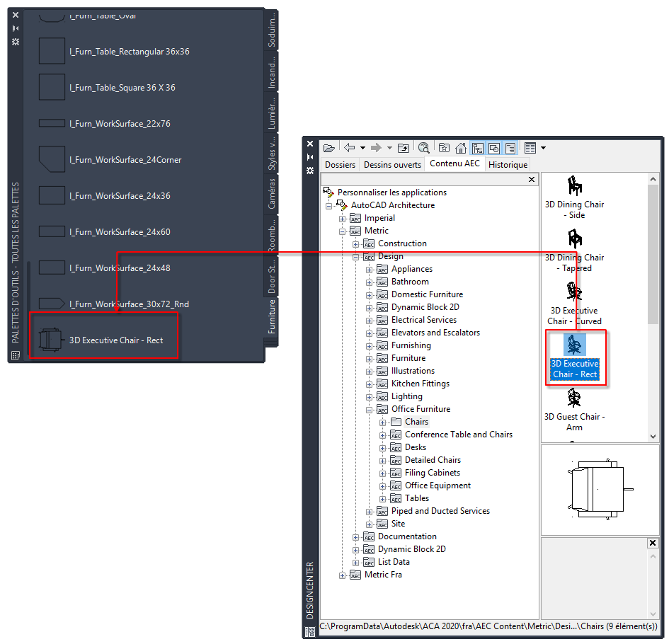Expand the Construction node
This screenshot has height=644, width=669.
click(x=355, y=244)
